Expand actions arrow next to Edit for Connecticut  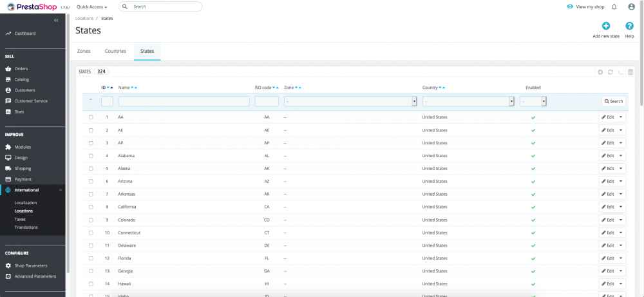(621, 233)
